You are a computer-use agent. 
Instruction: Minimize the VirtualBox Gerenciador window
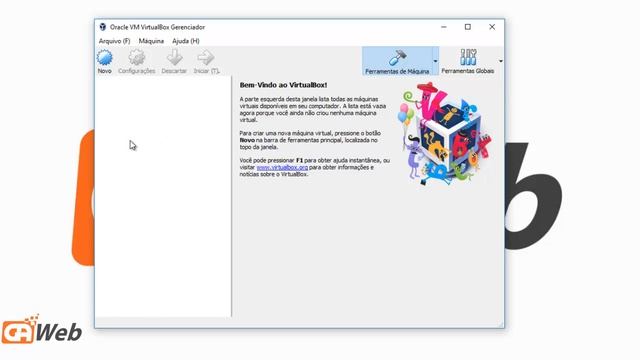tap(444, 27)
